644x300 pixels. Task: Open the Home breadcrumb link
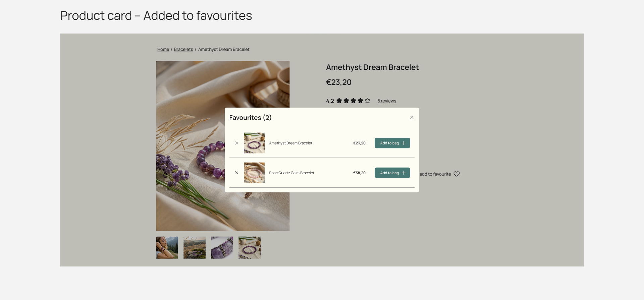tap(163, 50)
